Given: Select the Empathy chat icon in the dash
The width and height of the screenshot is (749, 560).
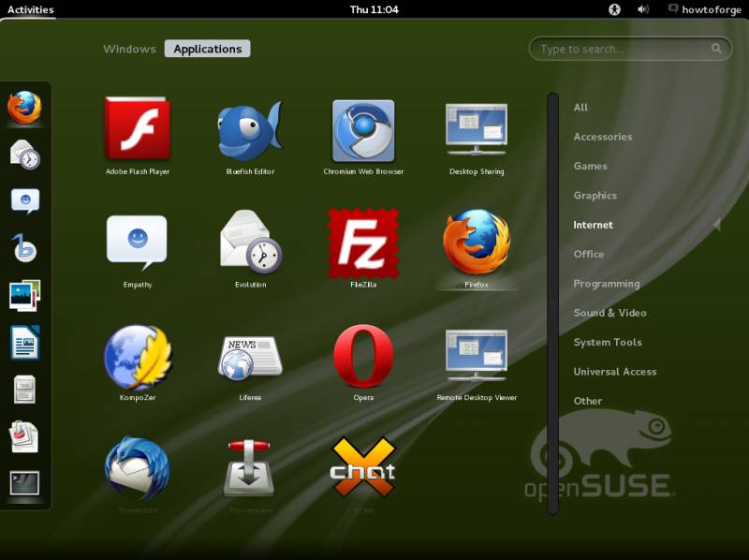Looking at the screenshot, I should pos(25,200).
